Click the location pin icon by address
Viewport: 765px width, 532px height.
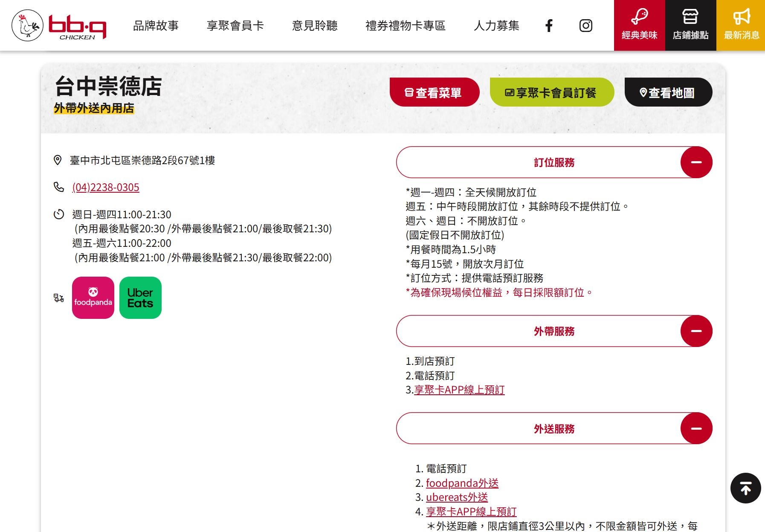58,160
